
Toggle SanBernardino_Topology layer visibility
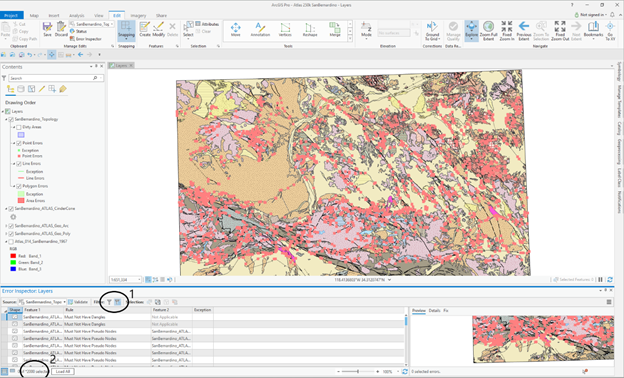point(11,119)
